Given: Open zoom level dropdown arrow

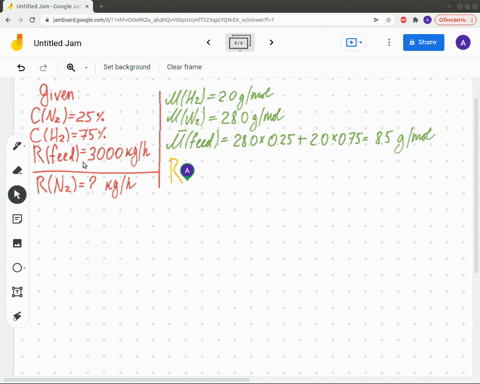Looking at the screenshot, I should pos(86,68).
